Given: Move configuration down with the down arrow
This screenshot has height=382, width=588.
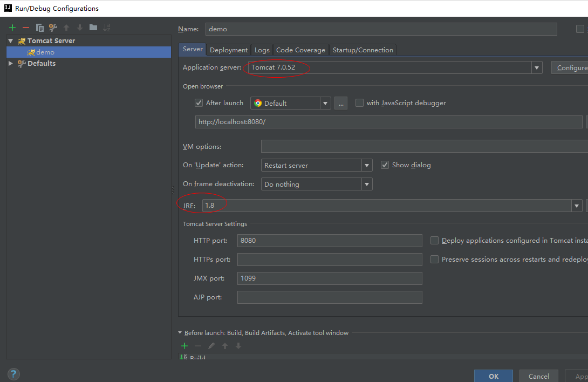Looking at the screenshot, I should [x=80, y=28].
